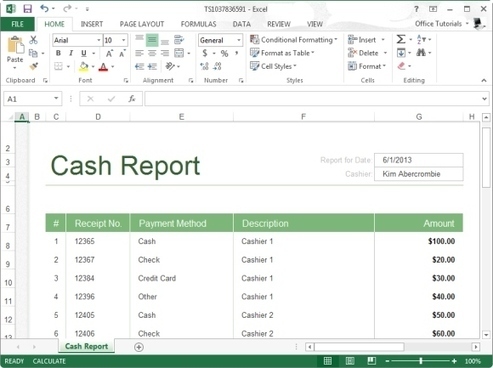Toggle Italic formatting
The height and width of the screenshot is (368, 493).
(x=71, y=53)
